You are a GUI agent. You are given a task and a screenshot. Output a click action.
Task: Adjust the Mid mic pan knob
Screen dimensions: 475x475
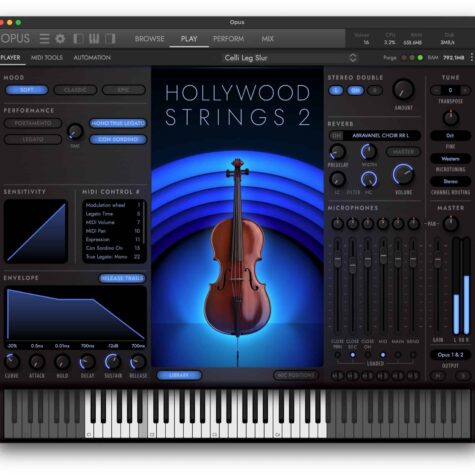383,224
